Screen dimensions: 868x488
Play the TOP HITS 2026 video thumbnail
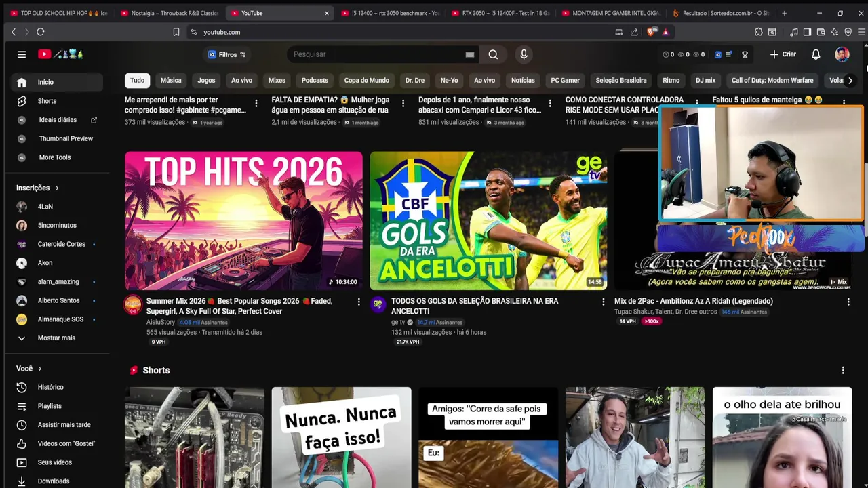[243, 221]
